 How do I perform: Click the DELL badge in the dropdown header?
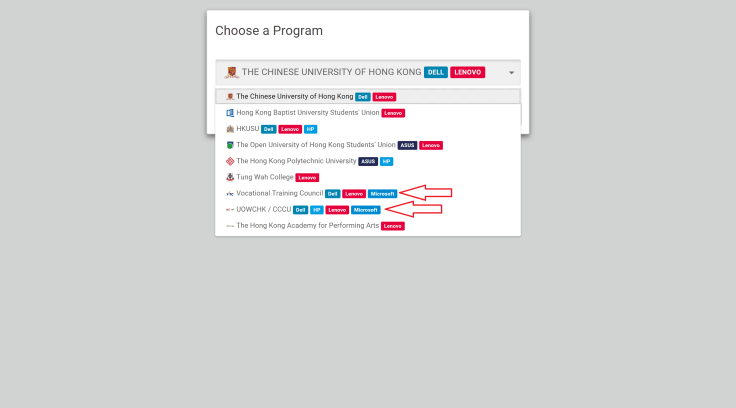pyautogui.click(x=435, y=72)
